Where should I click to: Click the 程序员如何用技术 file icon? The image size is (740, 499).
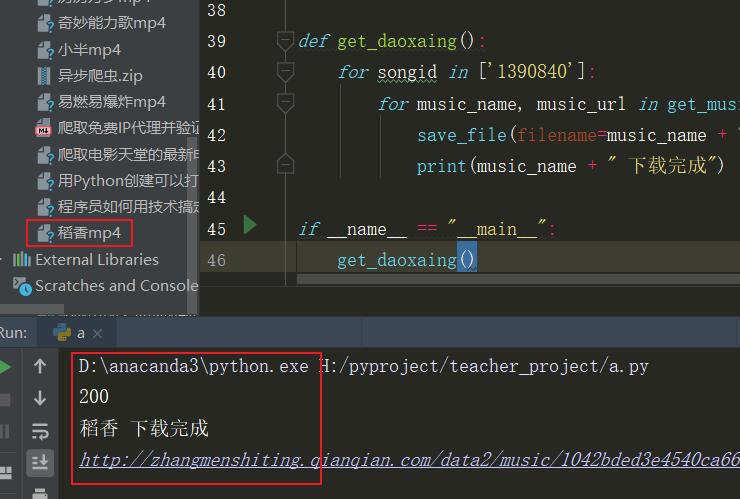(x=46, y=207)
